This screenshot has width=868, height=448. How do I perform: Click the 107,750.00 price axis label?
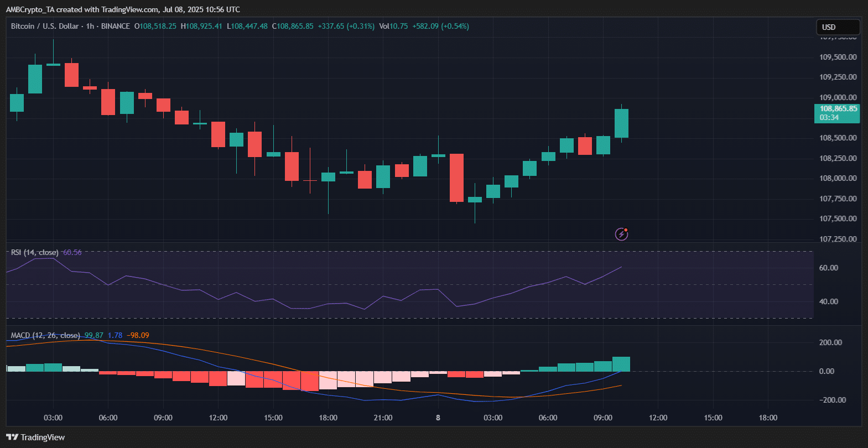point(838,199)
